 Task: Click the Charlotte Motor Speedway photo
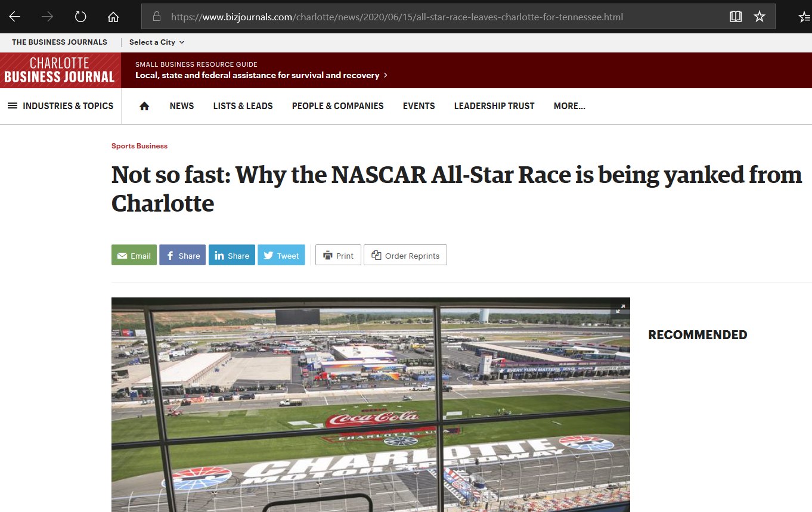pos(371,405)
